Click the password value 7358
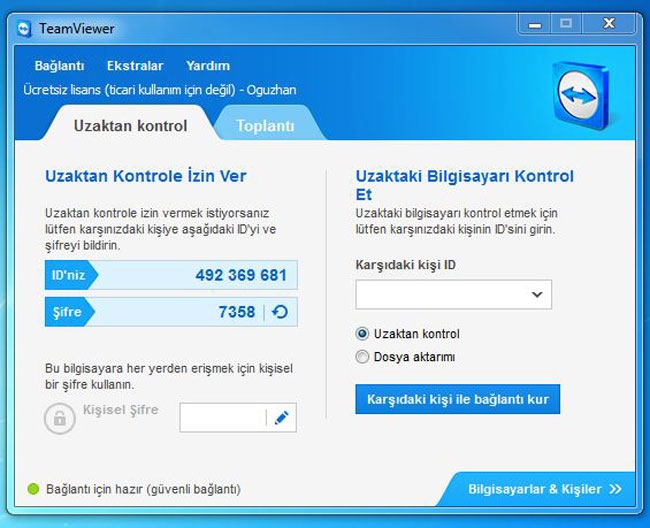The image size is (650, 528). pos(237,312)
